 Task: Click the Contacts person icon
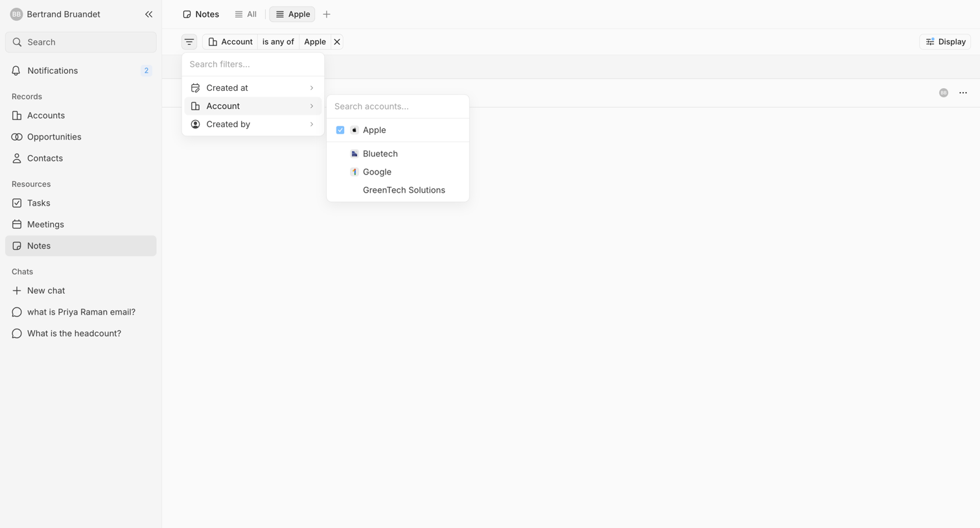coord(17,158)
